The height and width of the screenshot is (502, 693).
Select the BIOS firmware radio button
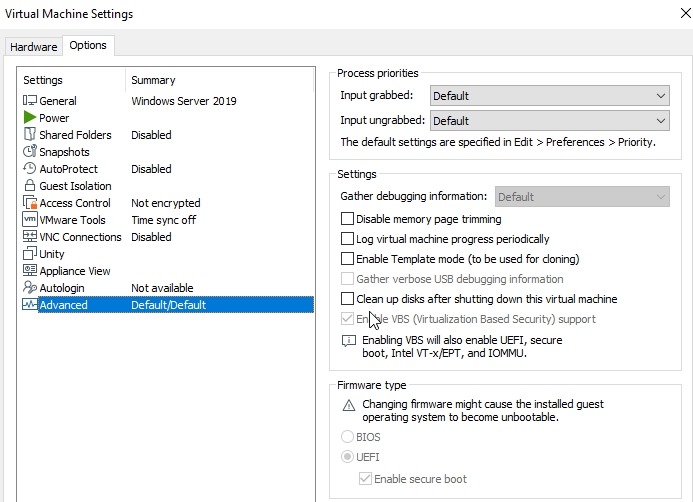348,437
